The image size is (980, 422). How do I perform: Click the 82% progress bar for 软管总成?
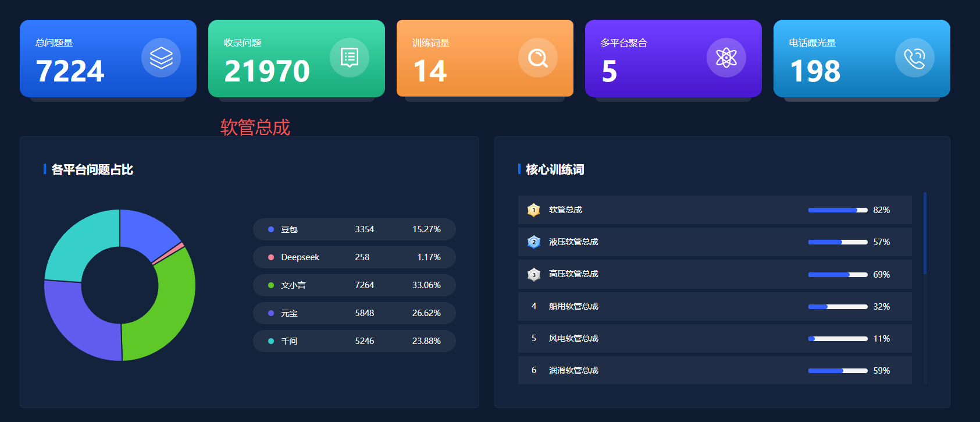coord(838,210)
